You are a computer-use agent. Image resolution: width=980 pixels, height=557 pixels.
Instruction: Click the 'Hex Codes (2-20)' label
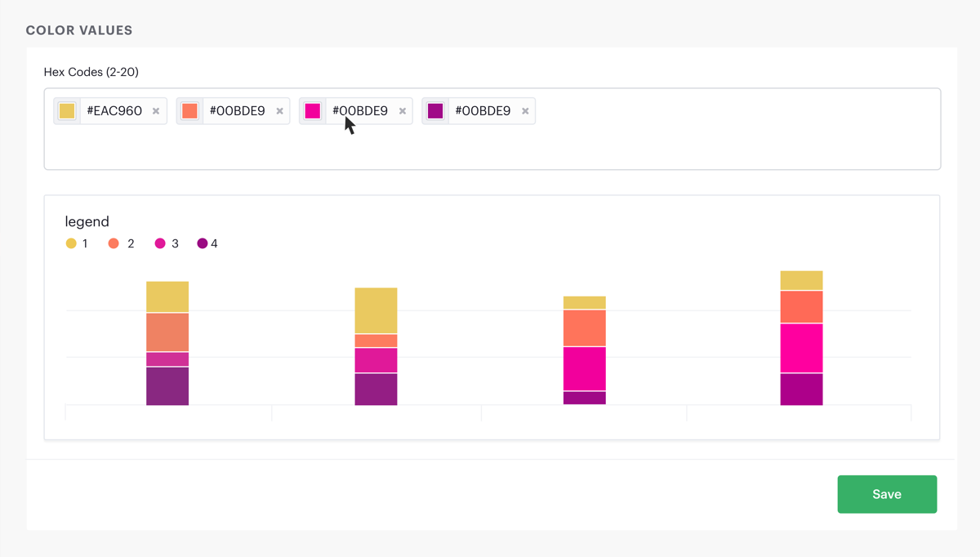click(x=91, y=72)
